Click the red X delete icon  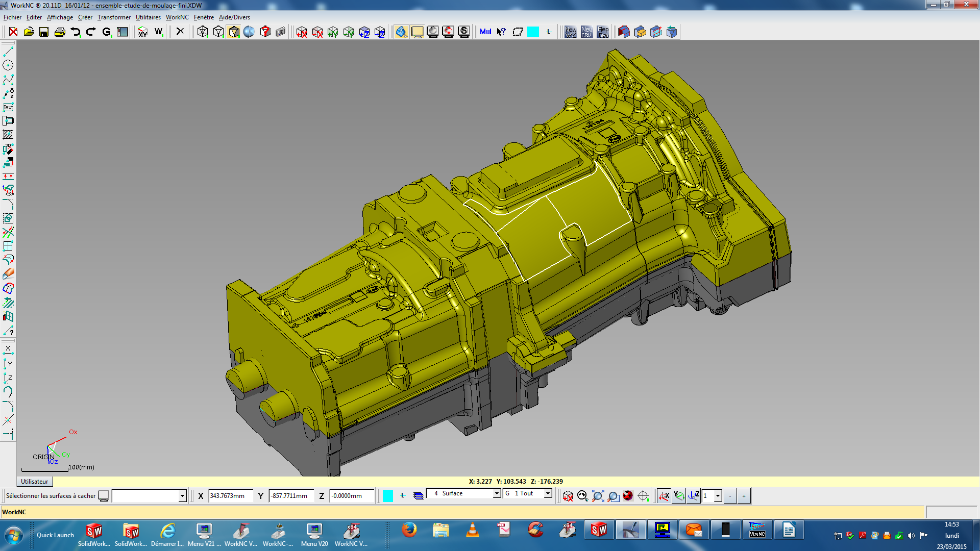tap(13, 32)
